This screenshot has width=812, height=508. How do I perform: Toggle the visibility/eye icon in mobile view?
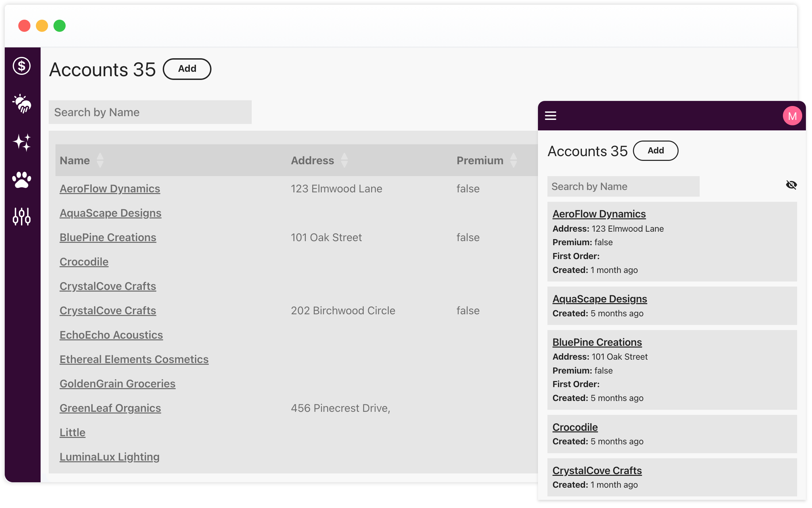pos(792,186)
